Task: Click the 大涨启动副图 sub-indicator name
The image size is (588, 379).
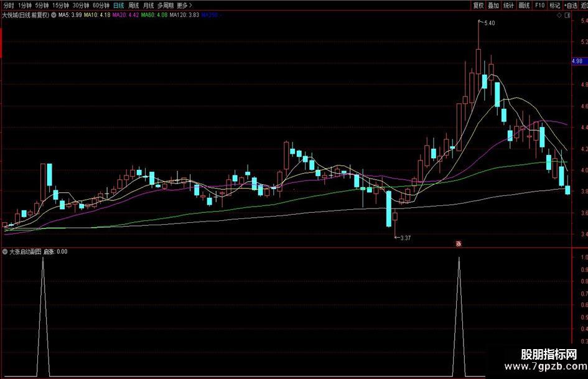Action: (25, 252)
